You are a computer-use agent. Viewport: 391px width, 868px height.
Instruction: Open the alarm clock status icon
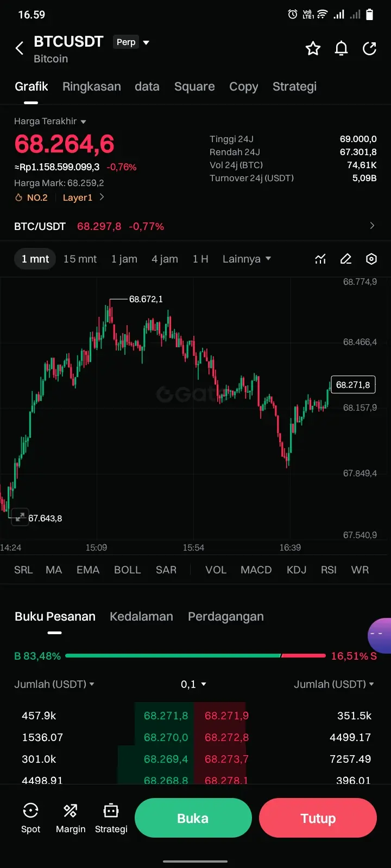pyautogui.click(x=293, y=15)
